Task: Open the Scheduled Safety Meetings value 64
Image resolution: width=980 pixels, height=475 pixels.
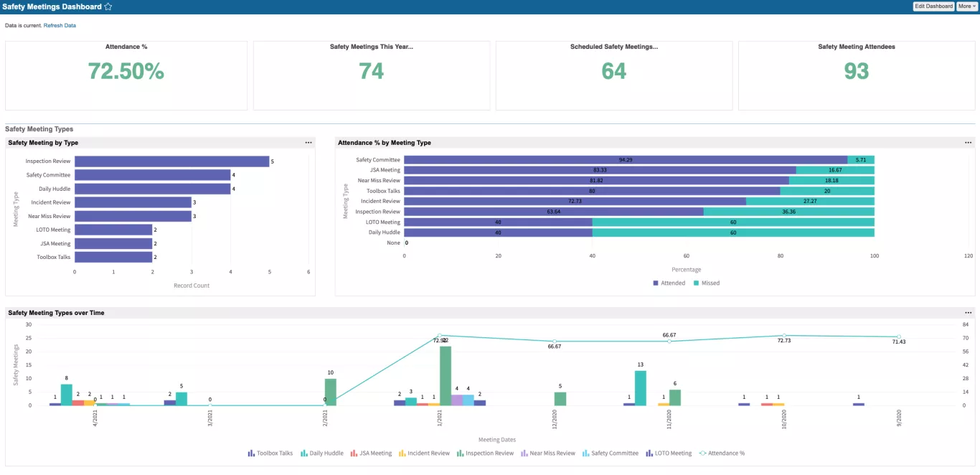Action: [614, 71]
